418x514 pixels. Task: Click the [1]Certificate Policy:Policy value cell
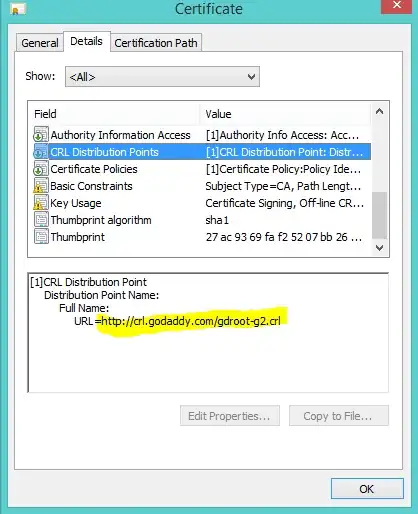pos(283,169)
